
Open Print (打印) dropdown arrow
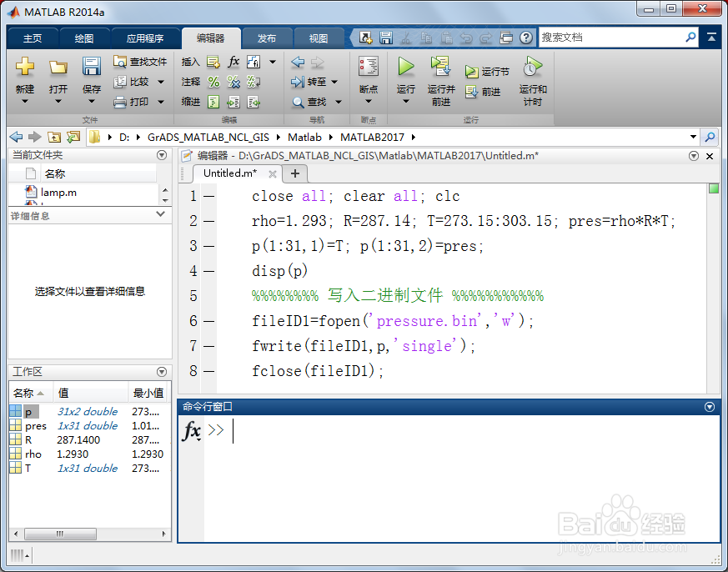click(161, 102)
